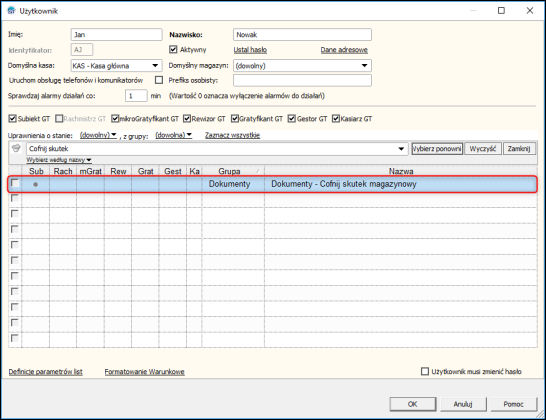Click the Subiekt app icon in title bar

point(11,11)
